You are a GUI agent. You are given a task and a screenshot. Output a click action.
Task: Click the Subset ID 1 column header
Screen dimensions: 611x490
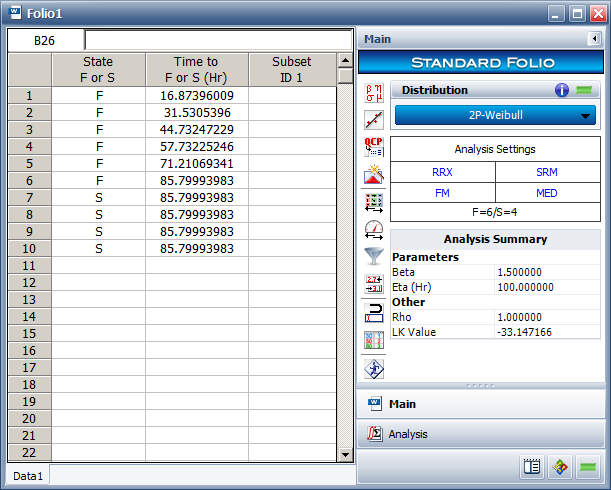(x=292, y=69)
